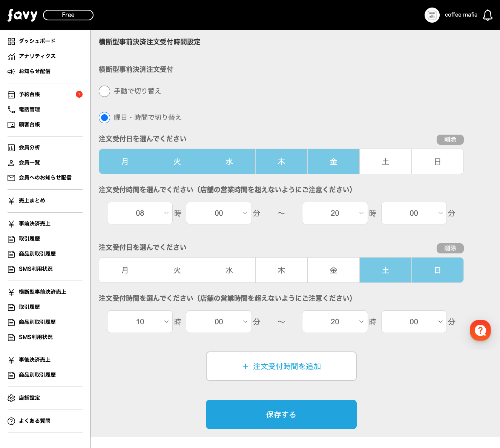Toggle 月 in the first day row
This screenshot has height=448, width=500.
[x=125, y=161]
